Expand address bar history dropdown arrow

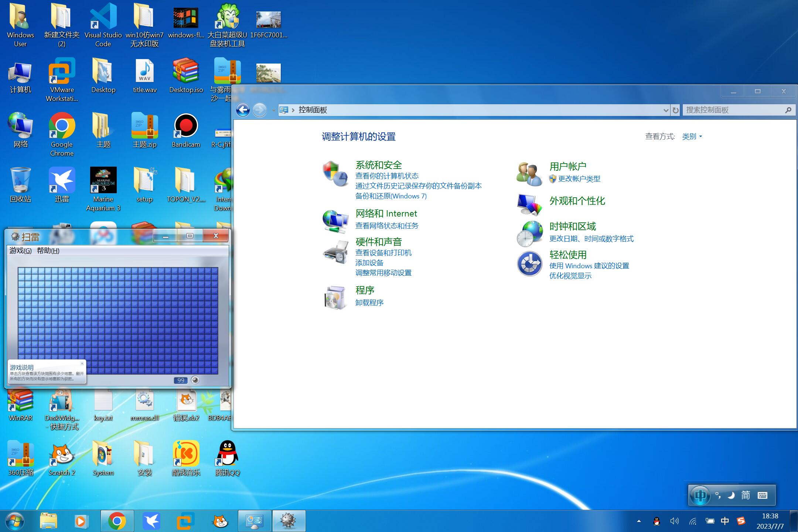point(665,110)
